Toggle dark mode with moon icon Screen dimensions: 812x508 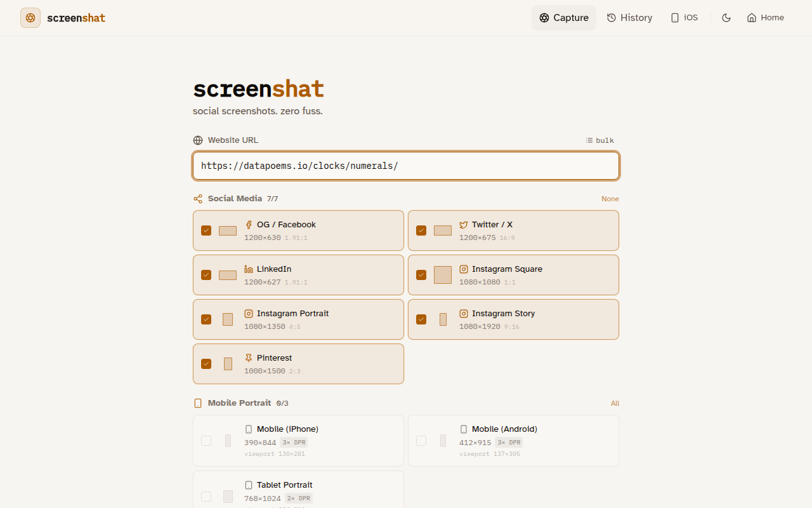tap(726, 18)
